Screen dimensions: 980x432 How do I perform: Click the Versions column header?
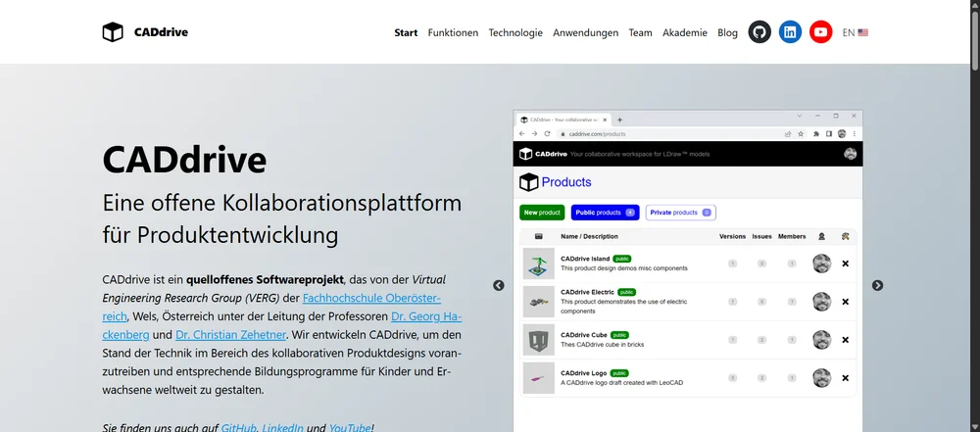click(732, 236)
